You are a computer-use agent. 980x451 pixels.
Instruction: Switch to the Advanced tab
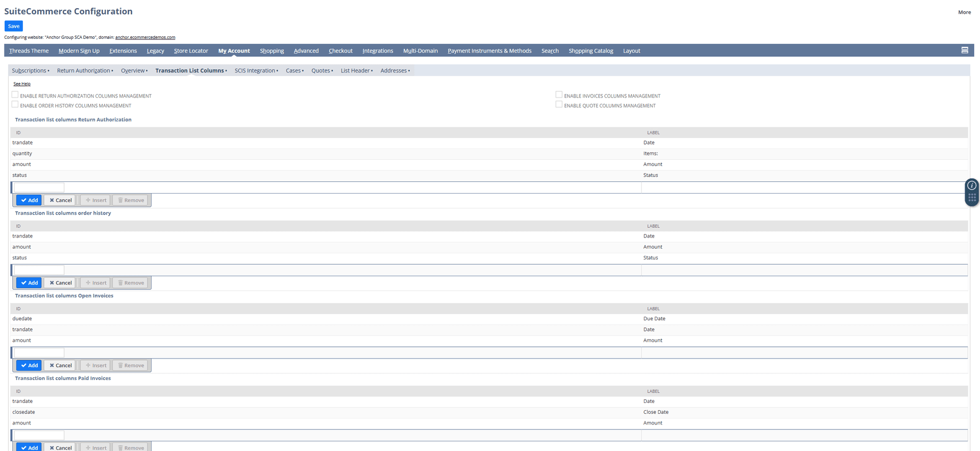point(306,51)
